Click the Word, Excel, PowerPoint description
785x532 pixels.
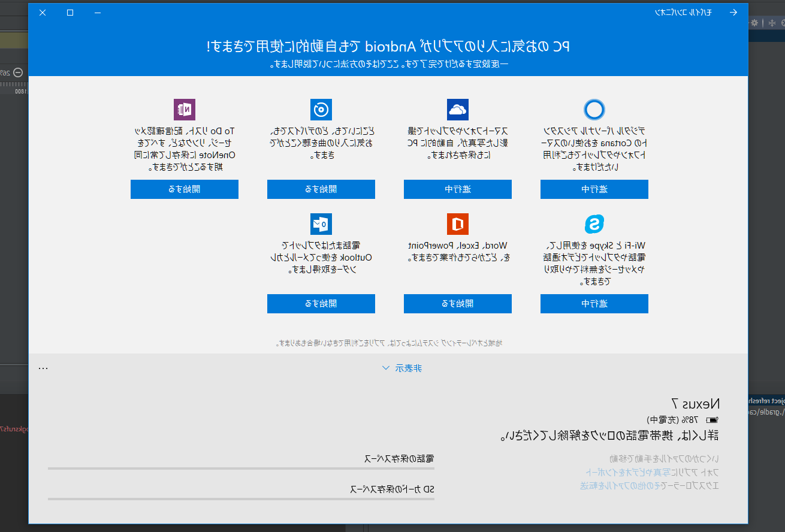pyautogui.click(x=458, y=252)
